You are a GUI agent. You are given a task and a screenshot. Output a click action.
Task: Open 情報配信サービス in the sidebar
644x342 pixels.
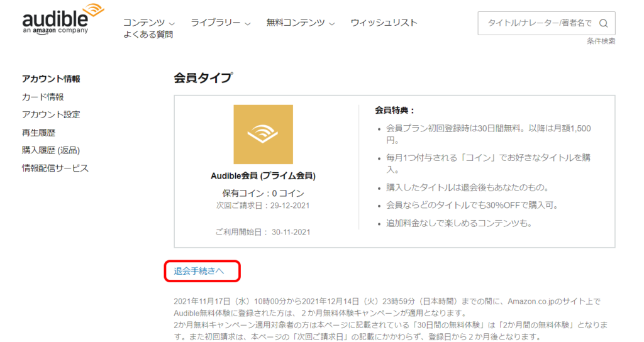55,168
